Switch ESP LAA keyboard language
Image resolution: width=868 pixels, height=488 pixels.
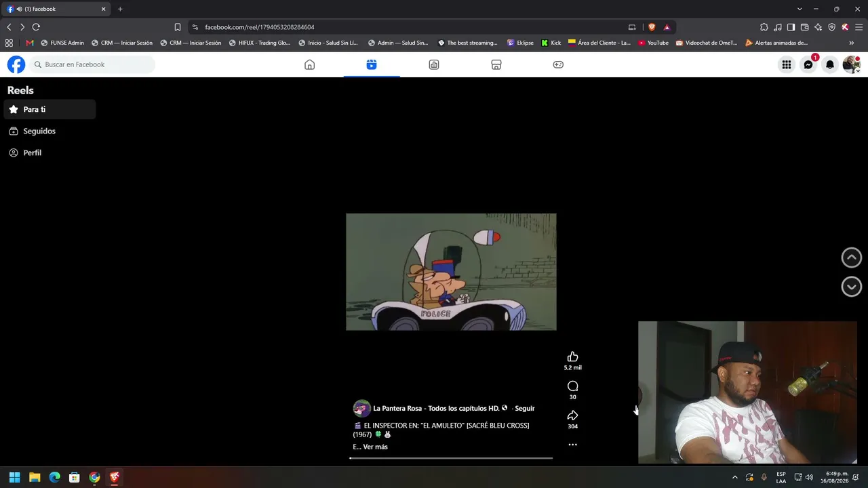click(781, 477)
